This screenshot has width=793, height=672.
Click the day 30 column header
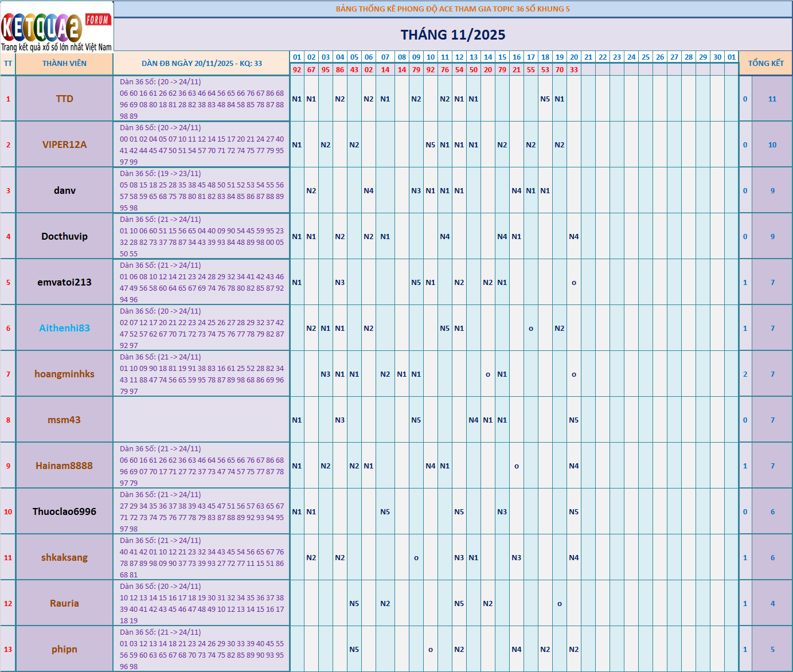click(x=717, y=57)
